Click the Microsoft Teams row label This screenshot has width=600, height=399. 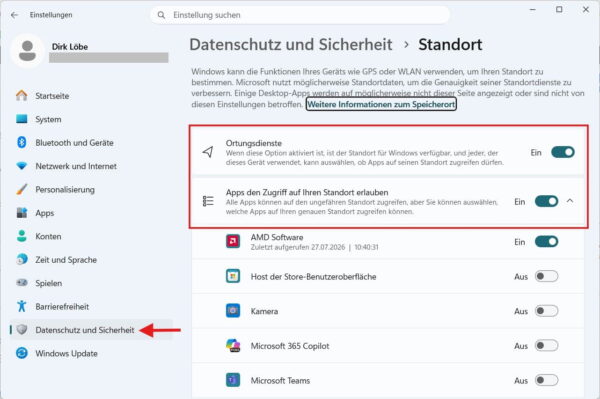point(280,380)
